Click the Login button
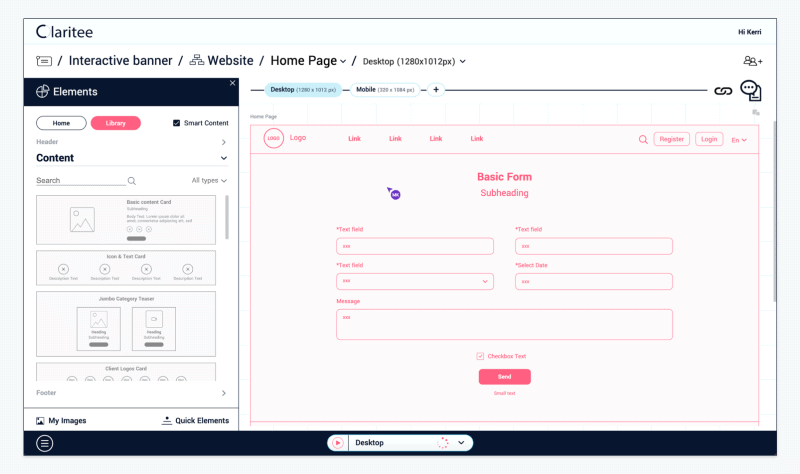Viewport: 800px width, 474px height. click(x=709, y=139)
